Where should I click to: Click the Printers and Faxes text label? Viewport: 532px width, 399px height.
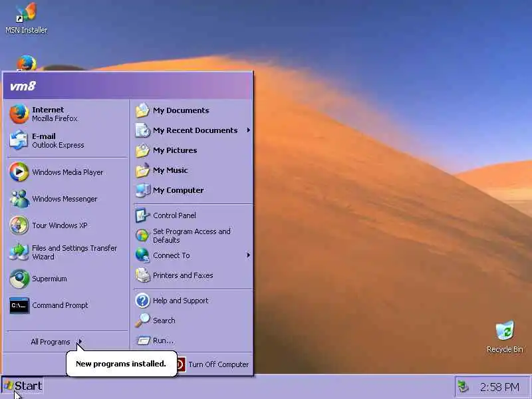click(x=183, y=275)
